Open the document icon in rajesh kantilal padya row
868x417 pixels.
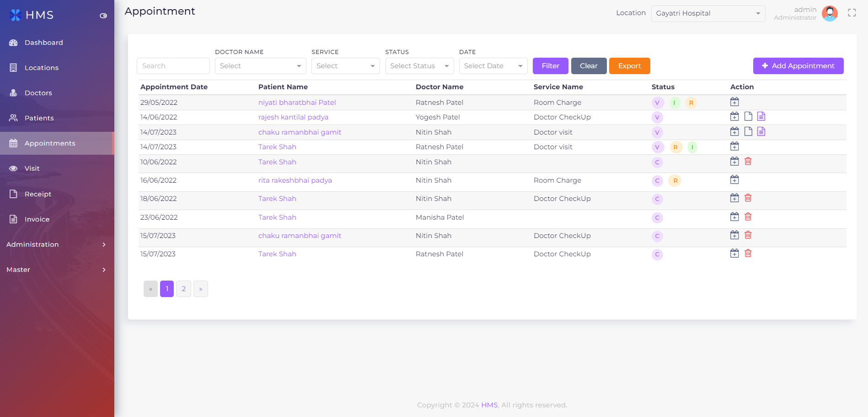(749, 116)
